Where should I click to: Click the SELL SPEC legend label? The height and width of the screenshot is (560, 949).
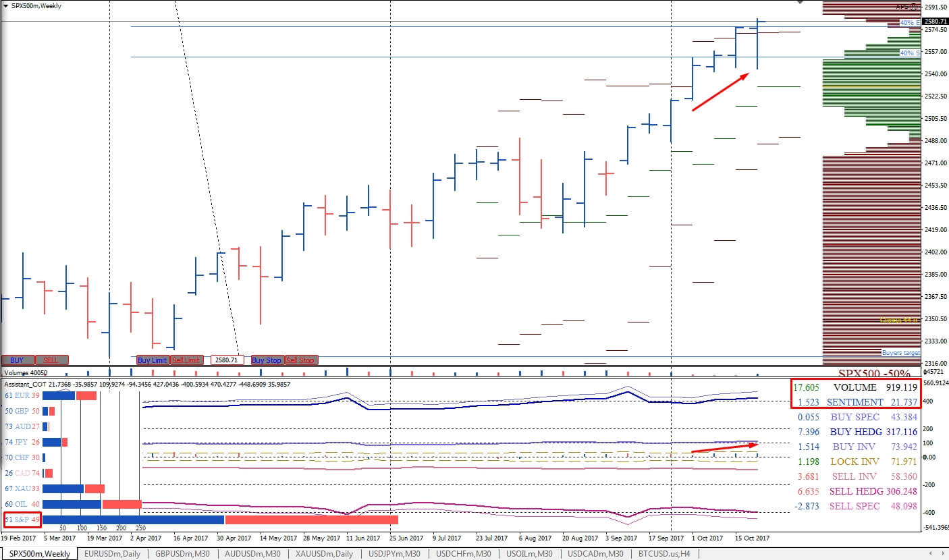(x=855, y=506)
